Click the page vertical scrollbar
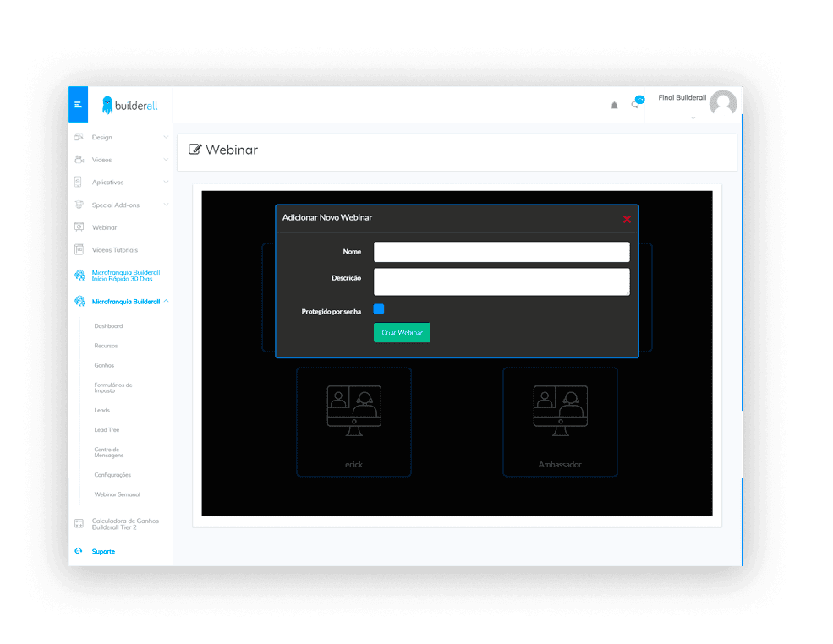This screenshot has height=644, width=833. coord(742,261)
